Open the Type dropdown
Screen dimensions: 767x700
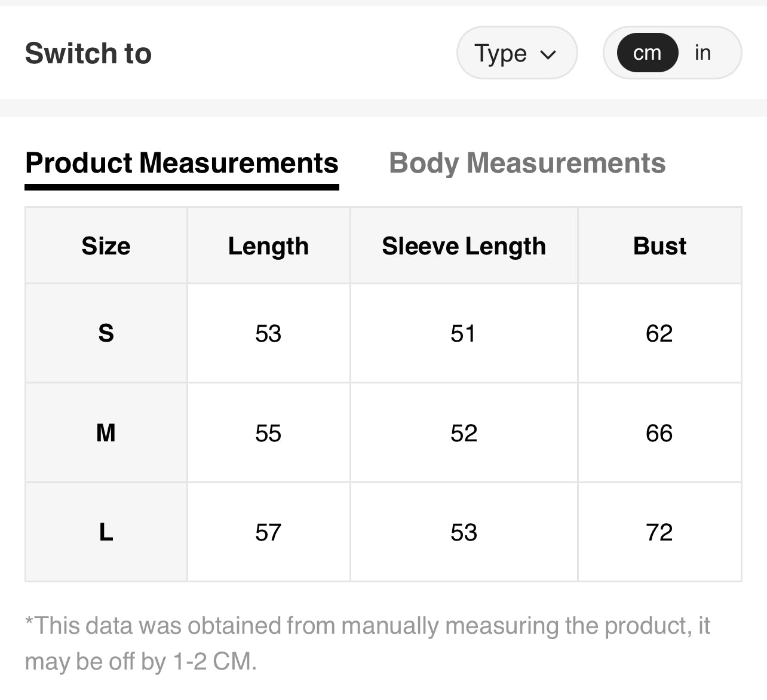point(516,53)
